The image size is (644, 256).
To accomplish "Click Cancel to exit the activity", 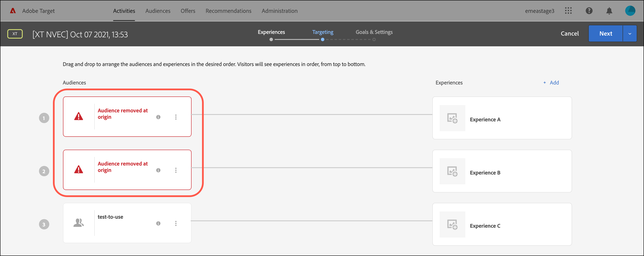I will tap(569, 33).
